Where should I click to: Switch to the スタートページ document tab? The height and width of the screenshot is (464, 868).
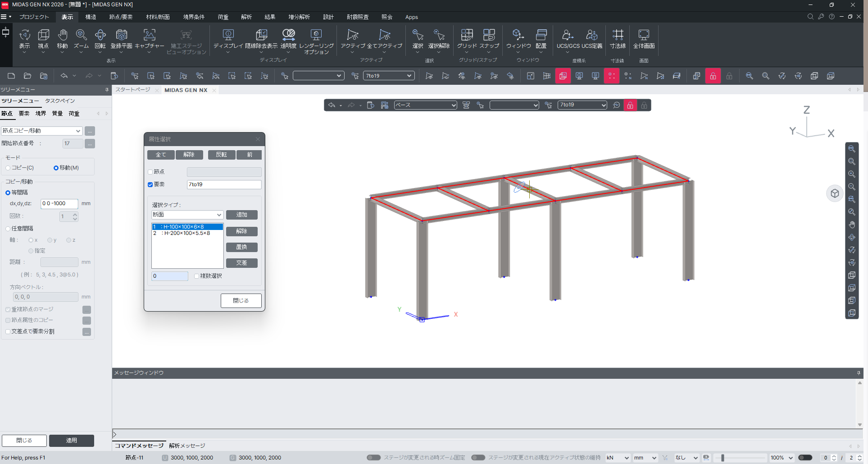pyautogui.click(x=133, y=90)
